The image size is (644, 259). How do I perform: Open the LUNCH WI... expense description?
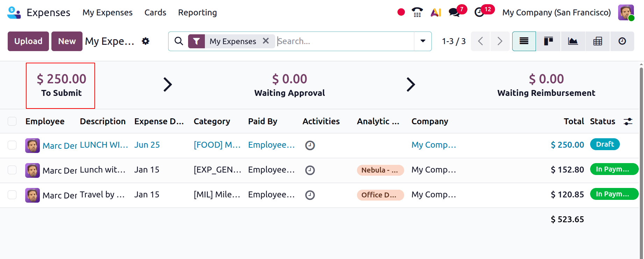(104, 145)
